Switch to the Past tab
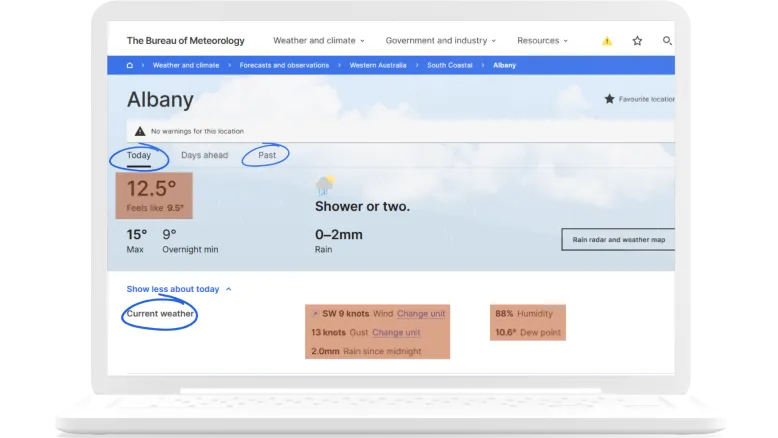Screen dimensions: 778x438 267,155
